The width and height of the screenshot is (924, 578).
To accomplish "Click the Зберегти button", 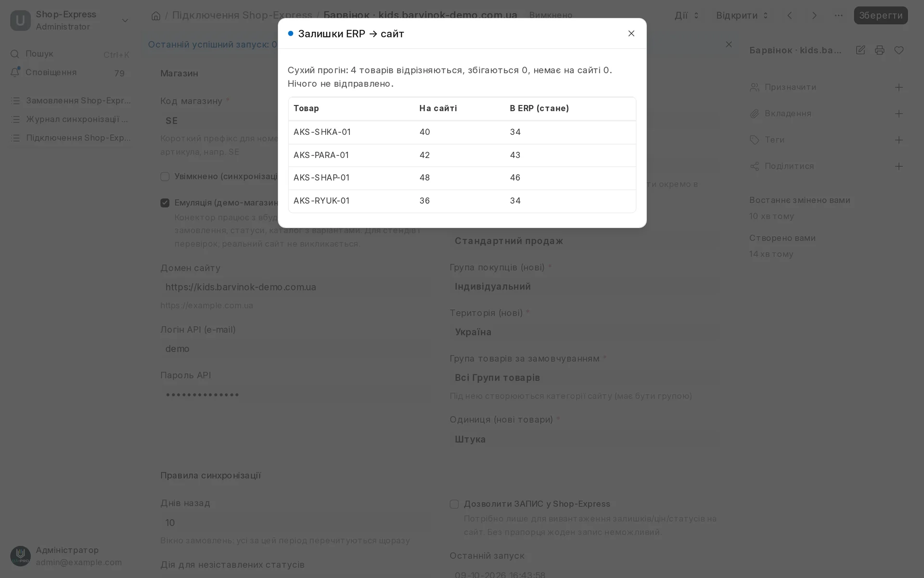I will click(881, 15).
